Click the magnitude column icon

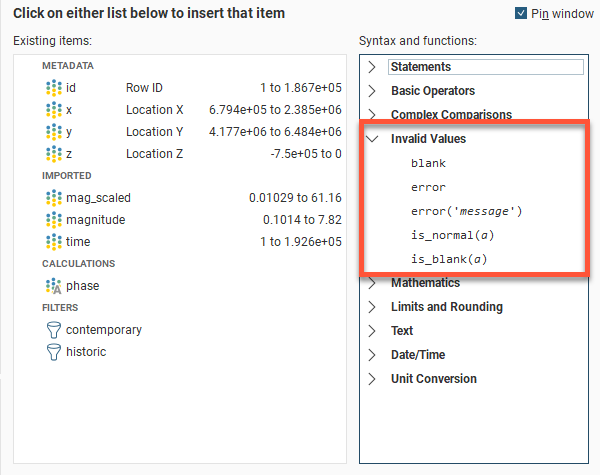coord(54,220)
